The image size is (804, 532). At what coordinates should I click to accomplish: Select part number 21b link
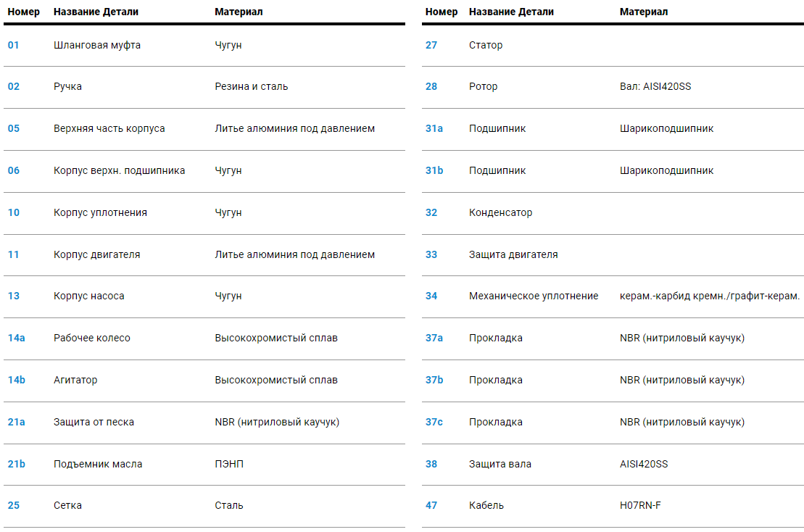click(16, 464)
